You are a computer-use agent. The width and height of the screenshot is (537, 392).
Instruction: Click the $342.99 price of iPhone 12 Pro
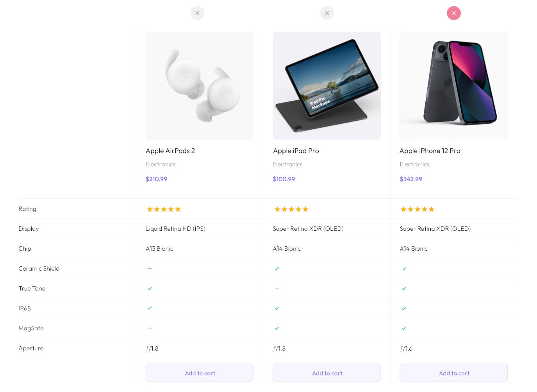411,179
